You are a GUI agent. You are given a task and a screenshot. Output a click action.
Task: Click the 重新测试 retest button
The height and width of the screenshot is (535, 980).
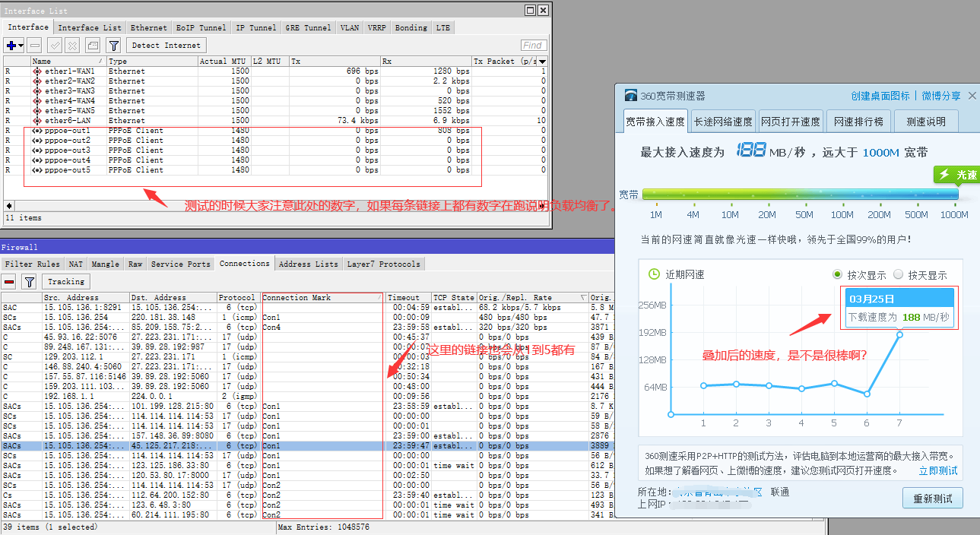click(x=933, y=498)
